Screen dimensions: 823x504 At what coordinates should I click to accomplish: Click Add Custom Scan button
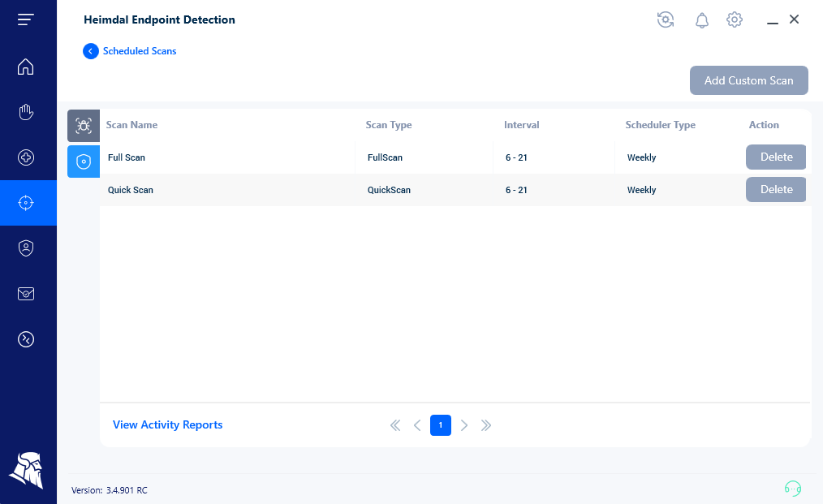[748, 80]
